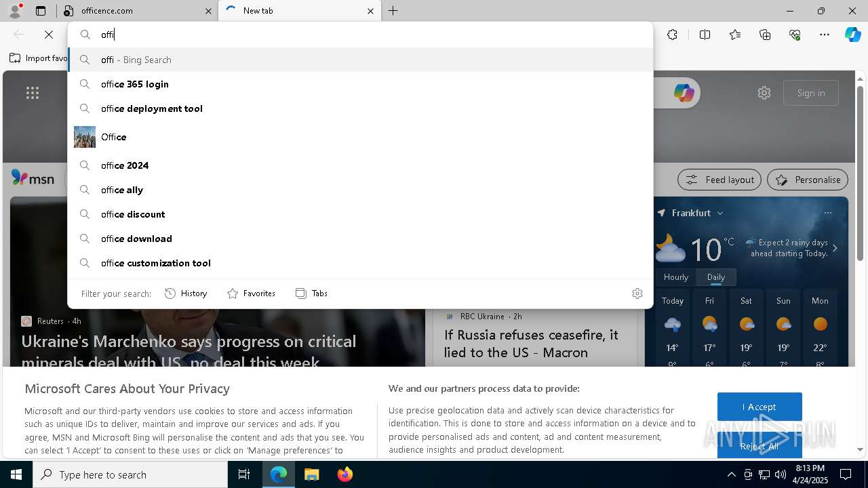868x488 pixels.
Task: Accept cookies with I Accept button
Action: point(759,407)
